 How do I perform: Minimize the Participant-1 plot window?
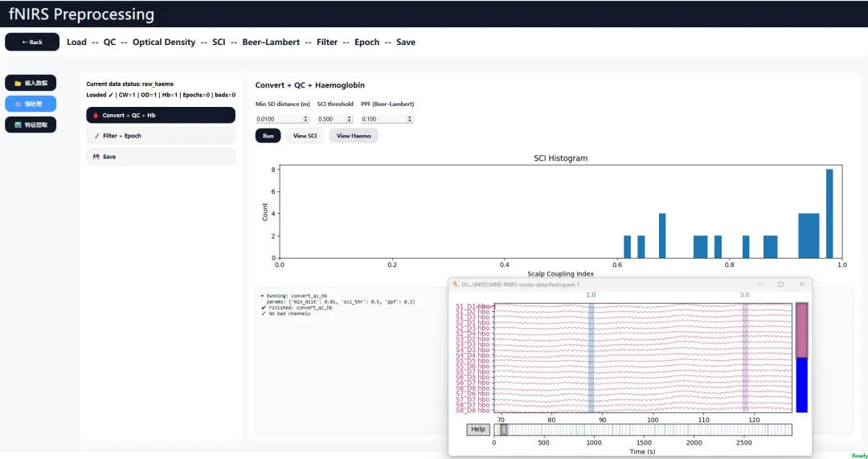pyautogui.click(x=760, y=285)
